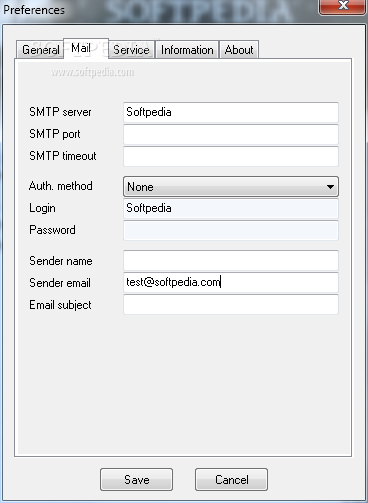Click the Sender email field
Image resolution: width=368 pixels, height=503 pixels.
pos(231,282)
